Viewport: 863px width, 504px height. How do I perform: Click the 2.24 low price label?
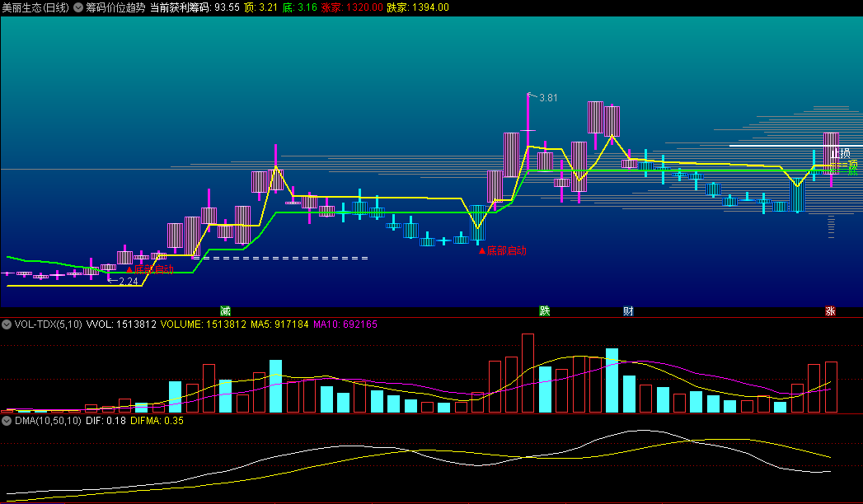pos(129,282)
